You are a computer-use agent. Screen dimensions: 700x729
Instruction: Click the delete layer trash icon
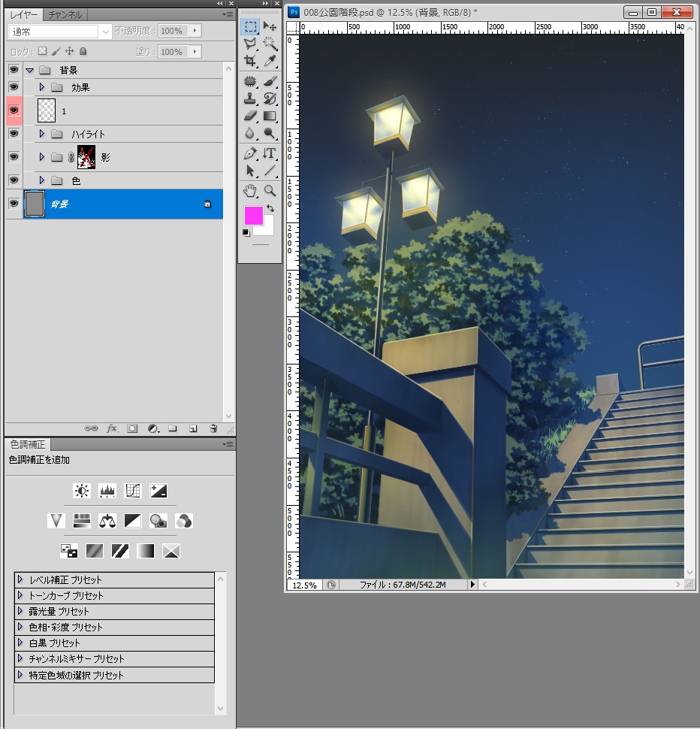click(x=213, y=428)
